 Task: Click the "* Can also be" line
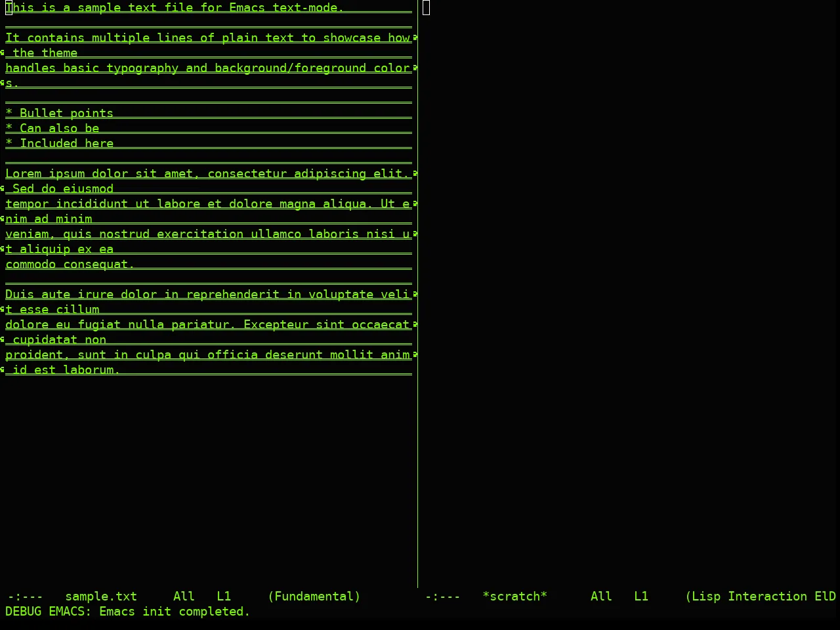(52, 129)
